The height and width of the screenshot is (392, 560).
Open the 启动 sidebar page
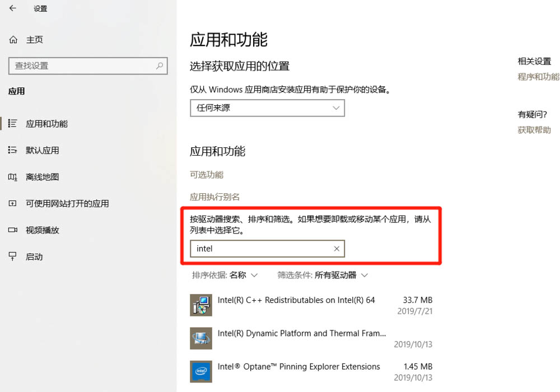(34, 256)
